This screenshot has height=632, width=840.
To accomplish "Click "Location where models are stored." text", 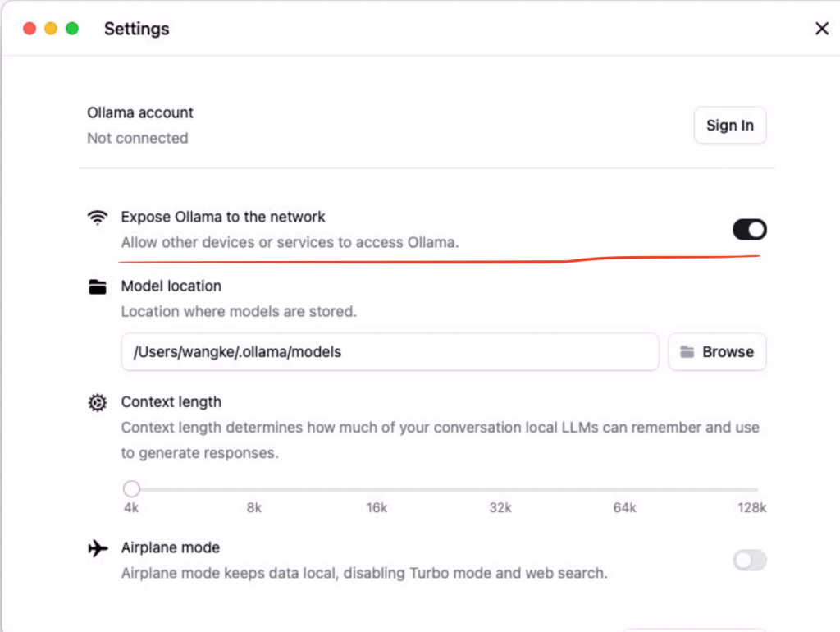I will (239, 311).
